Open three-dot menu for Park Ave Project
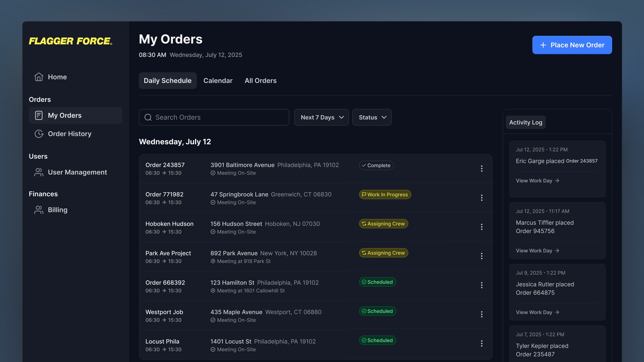The height and width of the screenshot is (362, 644). (481, 256)
